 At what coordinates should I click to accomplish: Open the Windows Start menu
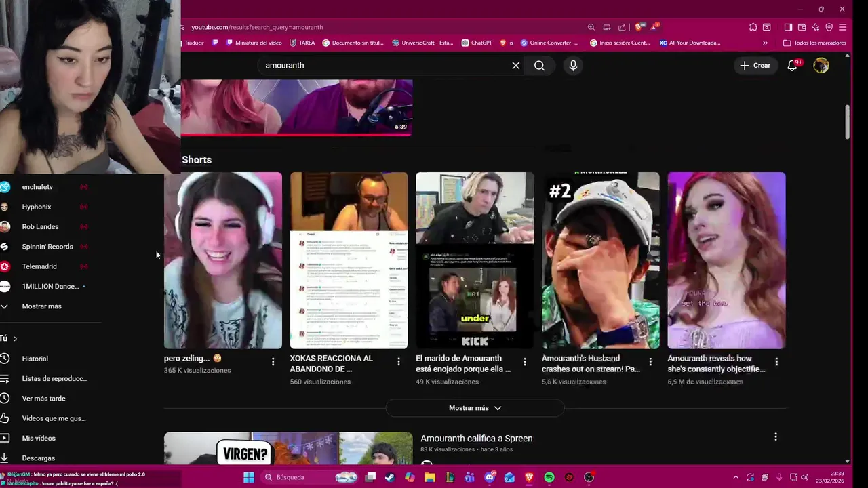point(249,477)
